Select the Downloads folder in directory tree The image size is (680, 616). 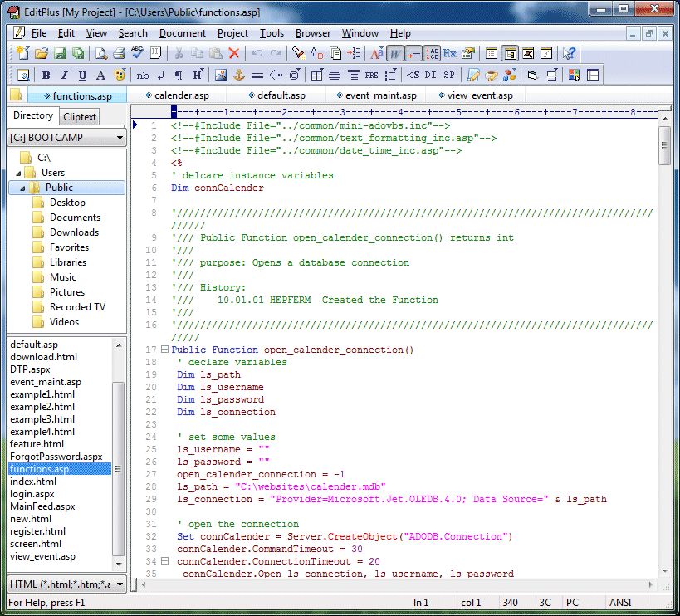(74, 232)
